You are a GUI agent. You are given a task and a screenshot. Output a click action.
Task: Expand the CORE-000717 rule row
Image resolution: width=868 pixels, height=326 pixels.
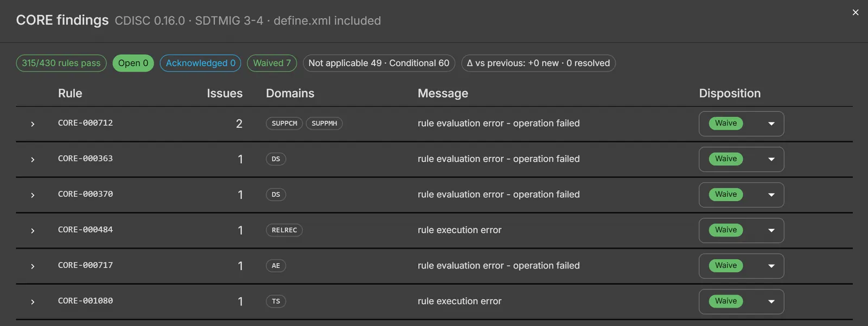(x=33, y=266)
